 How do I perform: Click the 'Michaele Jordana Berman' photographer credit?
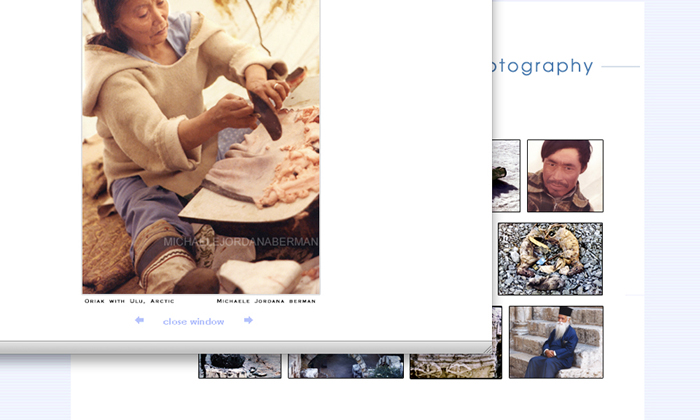(x=266, y=300)
